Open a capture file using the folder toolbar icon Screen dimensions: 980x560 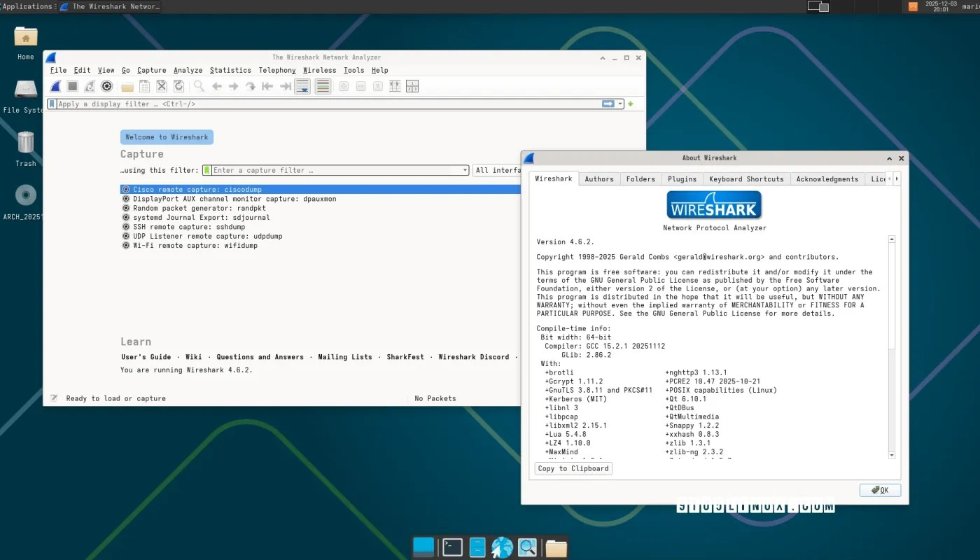coord(127,85)
